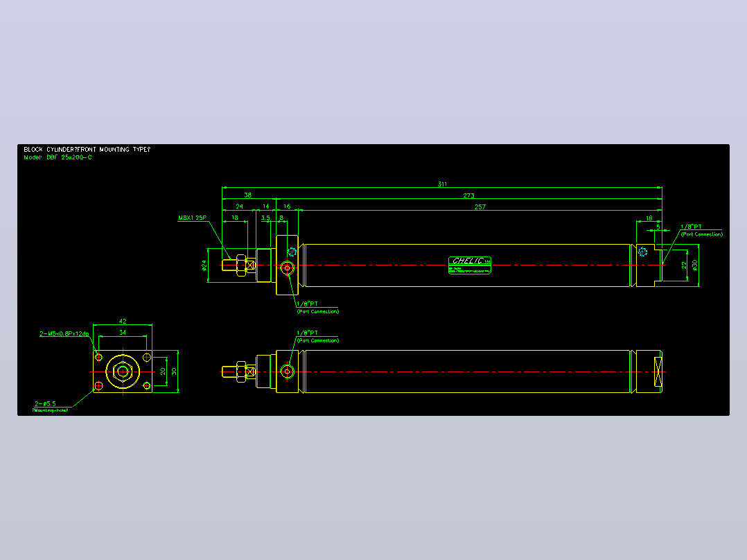Select the 5 dimension near rear cap

coord(658,227)
